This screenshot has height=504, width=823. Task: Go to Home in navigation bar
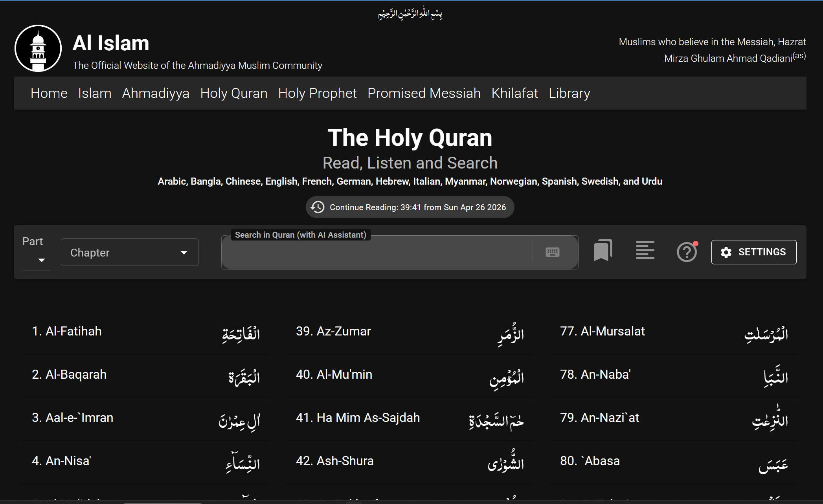click(49, 93)
